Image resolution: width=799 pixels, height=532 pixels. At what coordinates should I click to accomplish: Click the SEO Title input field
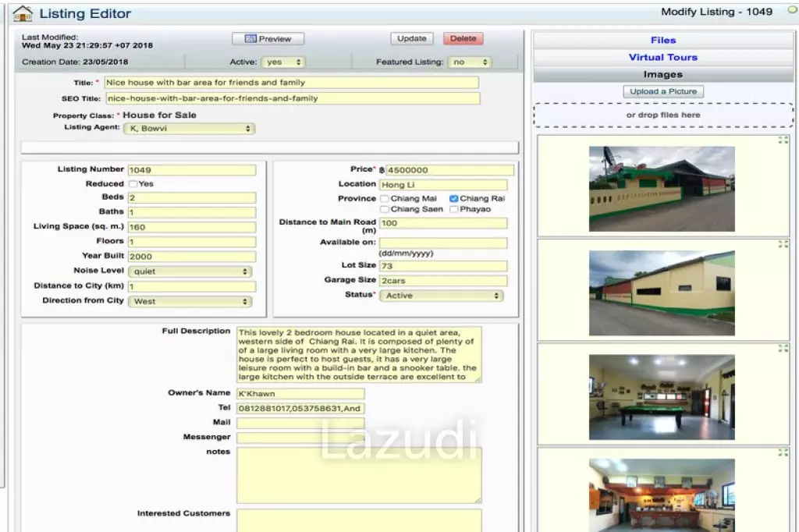coord(293,98)
